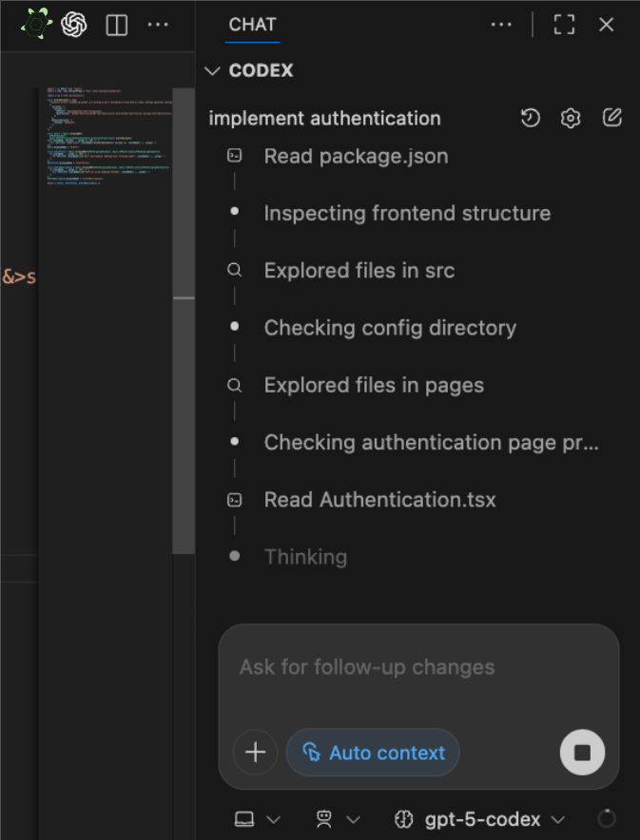Switch to the CHAT tab
640x840 pixels.
(253, 25)
